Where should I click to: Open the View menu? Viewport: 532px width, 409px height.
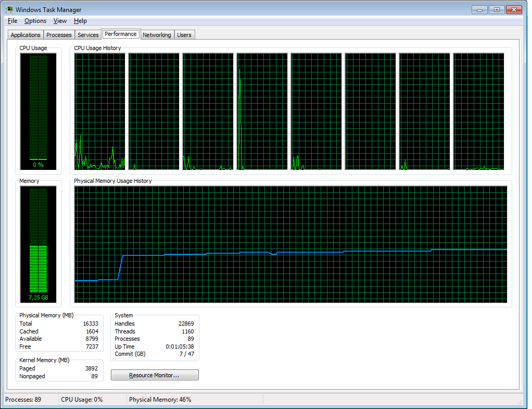60,21
